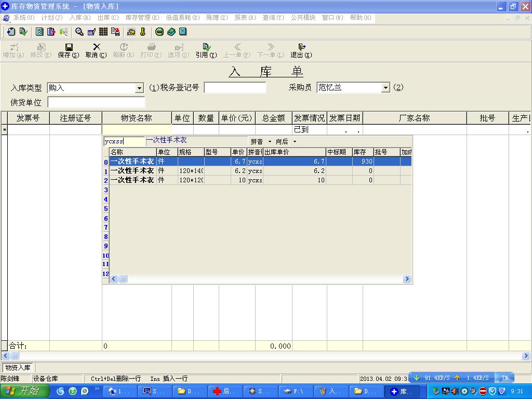Open the 入库(R) menu
532x399 pixels.
(80, 18)
